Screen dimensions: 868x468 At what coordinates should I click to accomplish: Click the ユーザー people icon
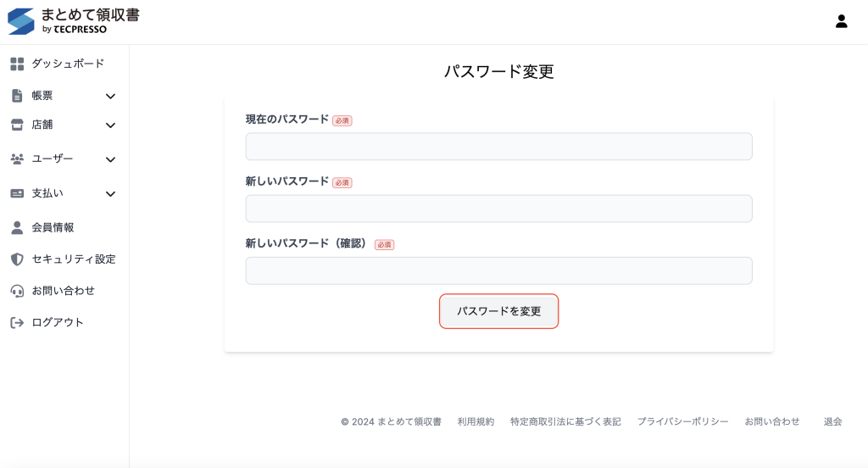coord(17,159)
